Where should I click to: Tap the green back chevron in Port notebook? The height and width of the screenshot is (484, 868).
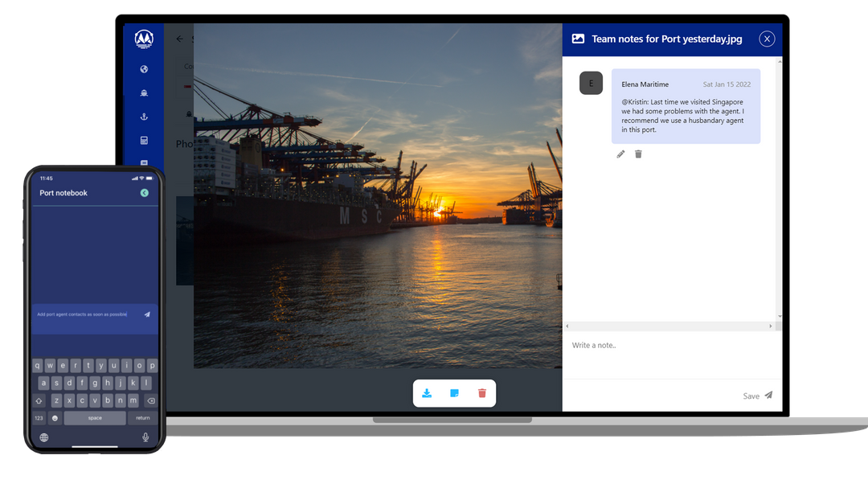[x=145, y=193]
